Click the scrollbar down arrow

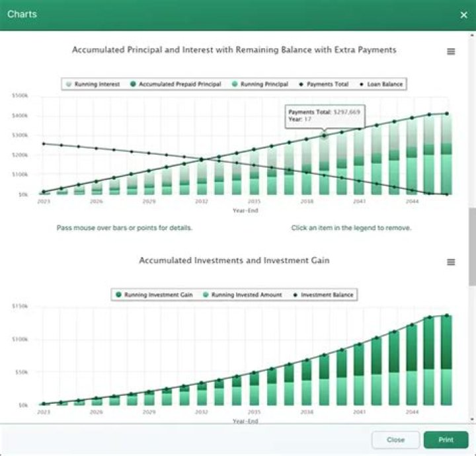pos(471,418)
